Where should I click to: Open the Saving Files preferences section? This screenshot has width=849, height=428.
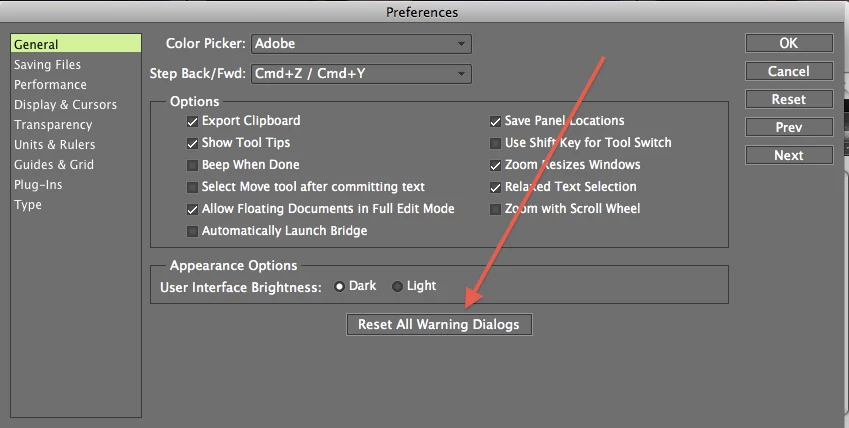pyautogui.click(x=47, y=64)
